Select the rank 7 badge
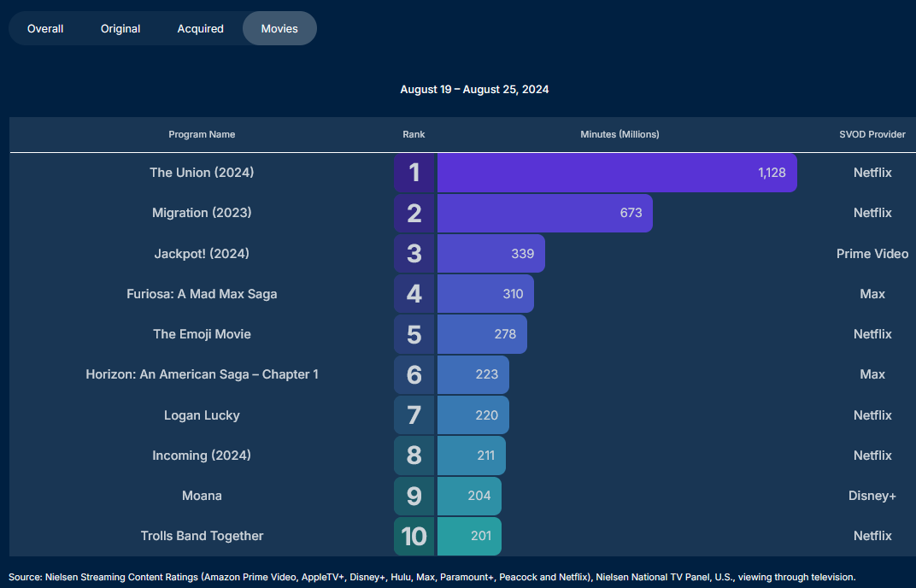This screenshot has width=916, height=588. 414,415
